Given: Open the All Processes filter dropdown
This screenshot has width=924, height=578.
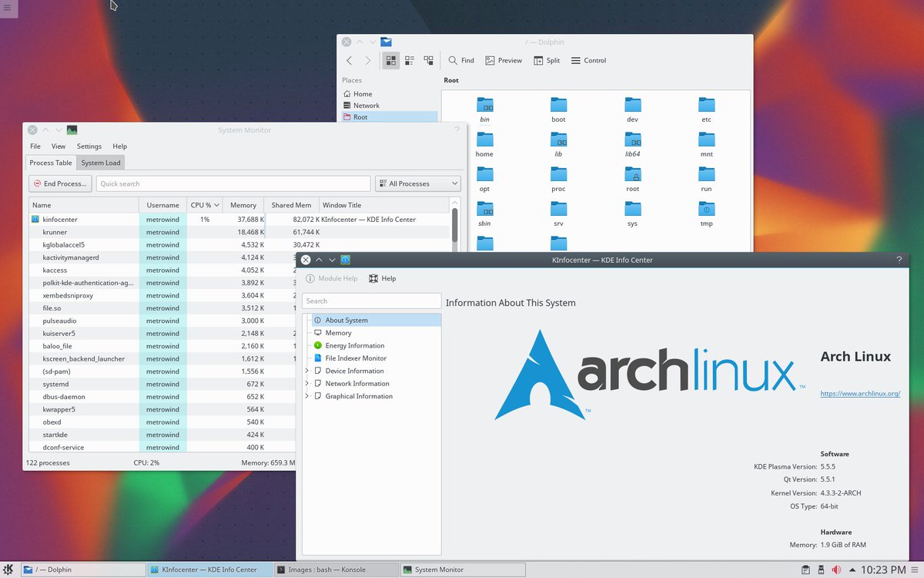Looking at the screenshot, I should click(417, 183).
